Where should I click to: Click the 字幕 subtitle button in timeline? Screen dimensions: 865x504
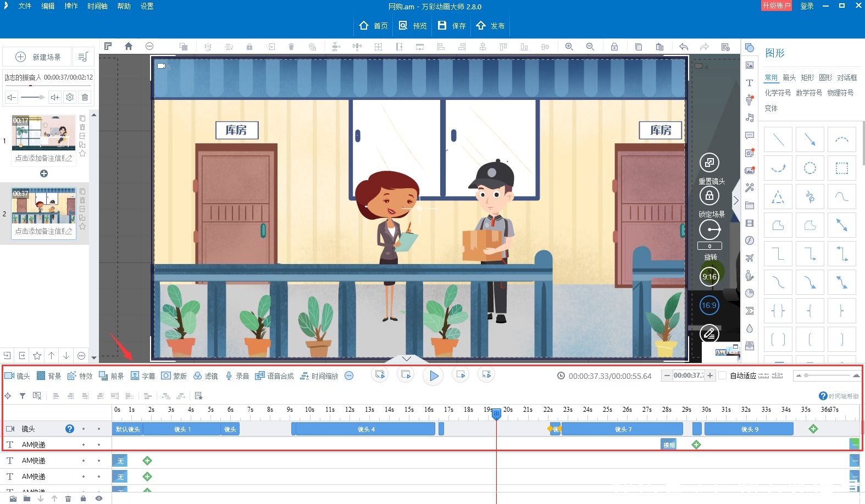click(143, 376)
